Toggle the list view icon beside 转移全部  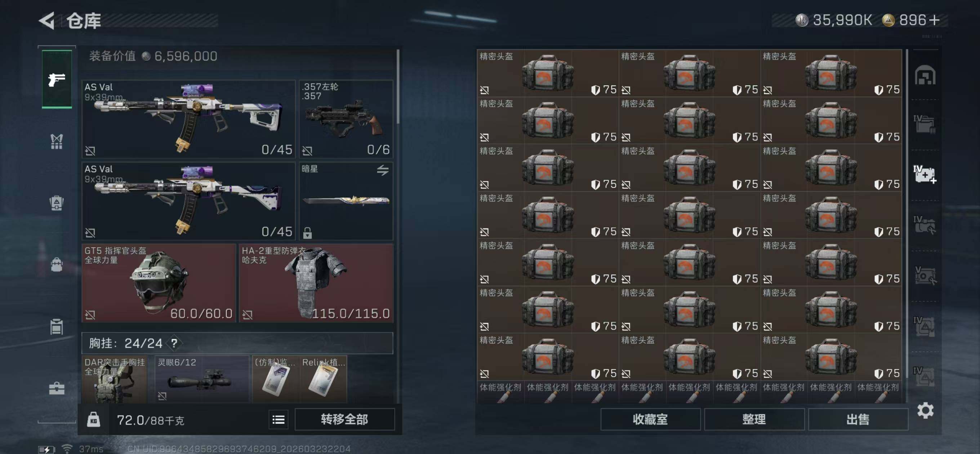[279, 419]
